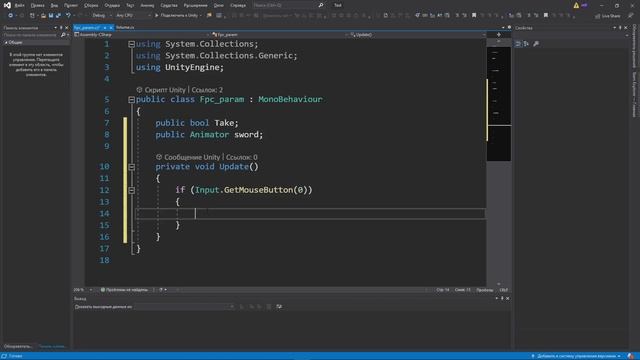Collapse the Update method at line 10
640x360 pixels.
[131, 167]
